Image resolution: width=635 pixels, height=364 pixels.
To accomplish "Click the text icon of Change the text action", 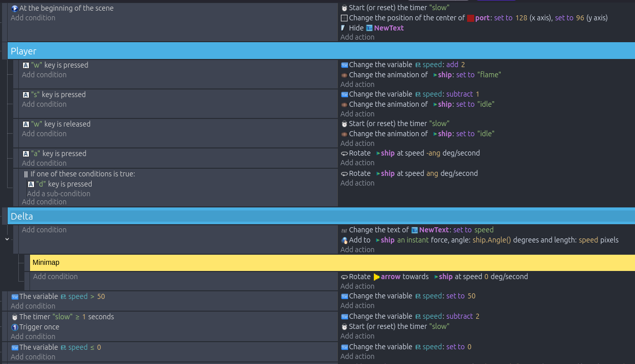I will 344,230.
